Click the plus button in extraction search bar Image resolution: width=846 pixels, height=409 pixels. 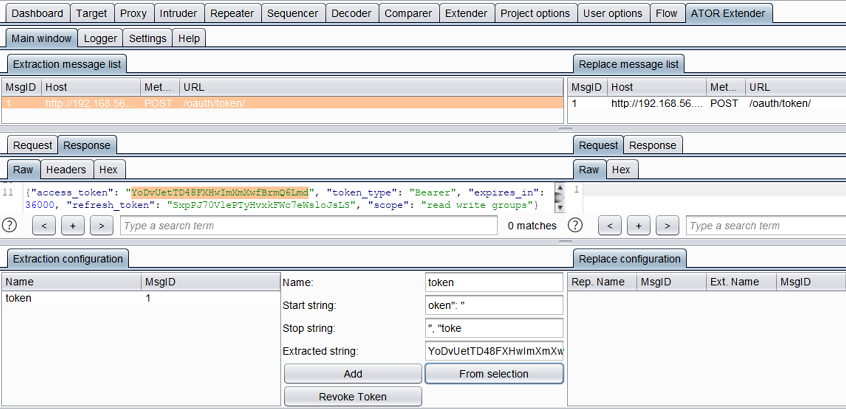pos(72,226)
